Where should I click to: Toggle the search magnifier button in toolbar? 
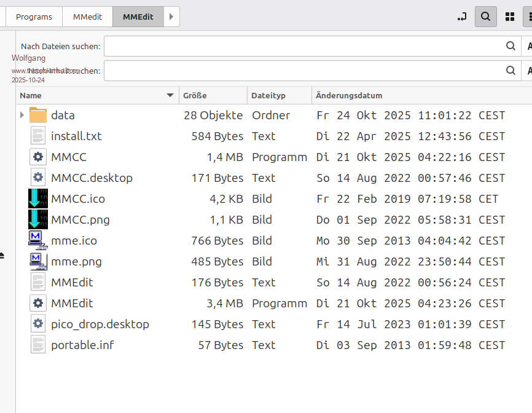click(485, 17)
